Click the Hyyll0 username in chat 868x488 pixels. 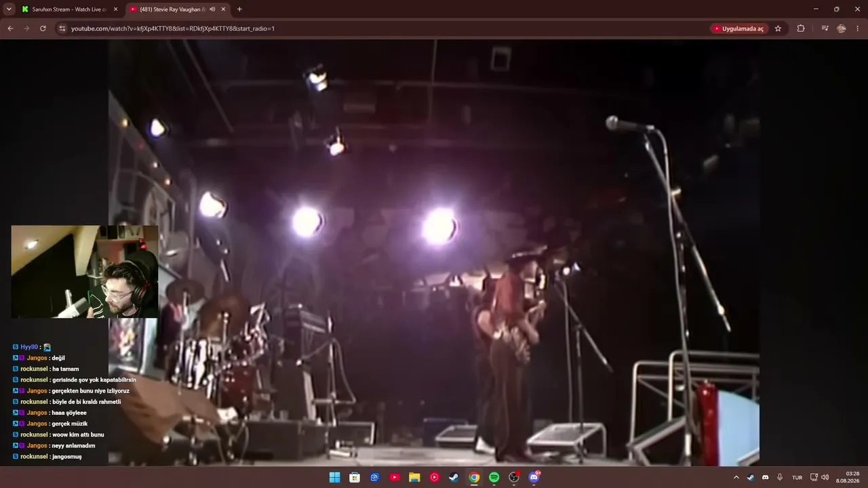pyautogui.click(x=29, y=347)
